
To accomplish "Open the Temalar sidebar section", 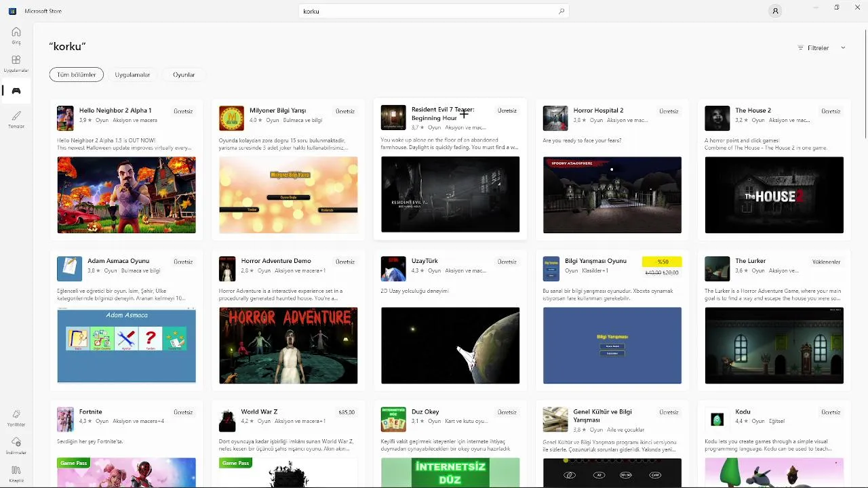I will pyautogui.click(x=16, y=119).
